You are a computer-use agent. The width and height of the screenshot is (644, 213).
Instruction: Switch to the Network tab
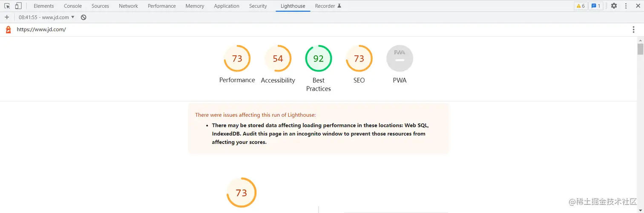pos(128,6)
